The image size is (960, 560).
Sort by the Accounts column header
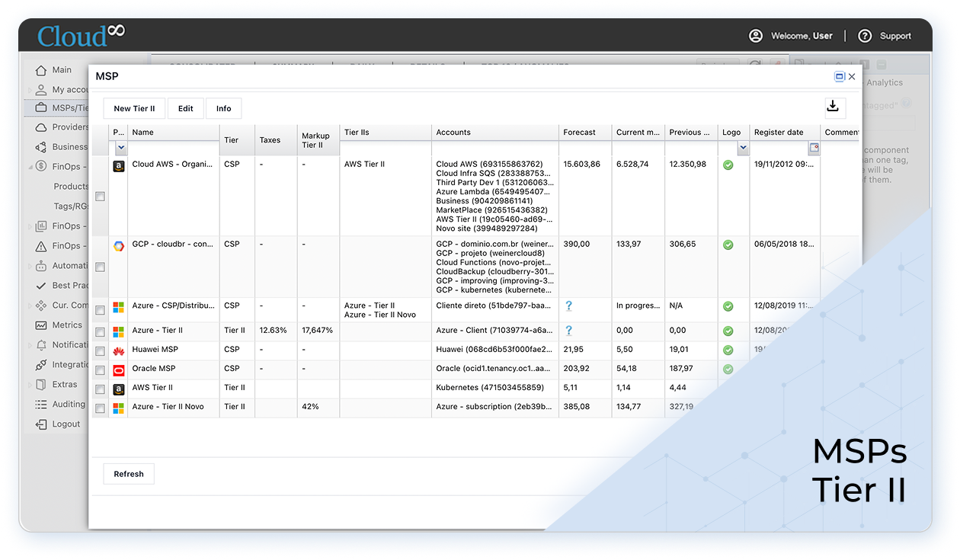click(x=495, y=133)
